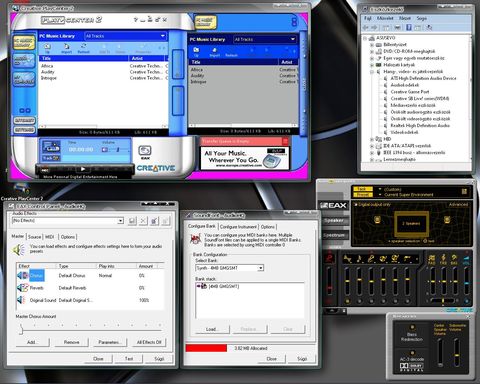This screenshot has height=384, width=480.
Task: Click the Master Chorus Amount slider handle
Action: point(21,330)
